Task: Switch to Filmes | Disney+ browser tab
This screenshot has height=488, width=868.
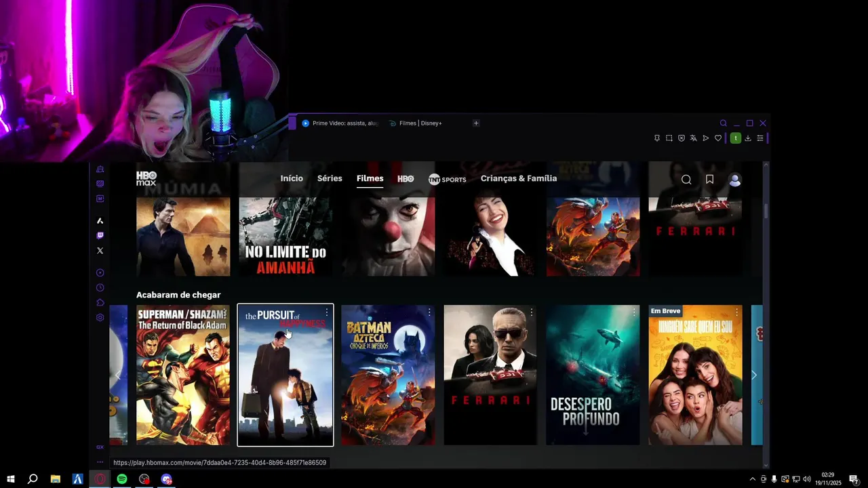Action: click(x=415, y=123)
